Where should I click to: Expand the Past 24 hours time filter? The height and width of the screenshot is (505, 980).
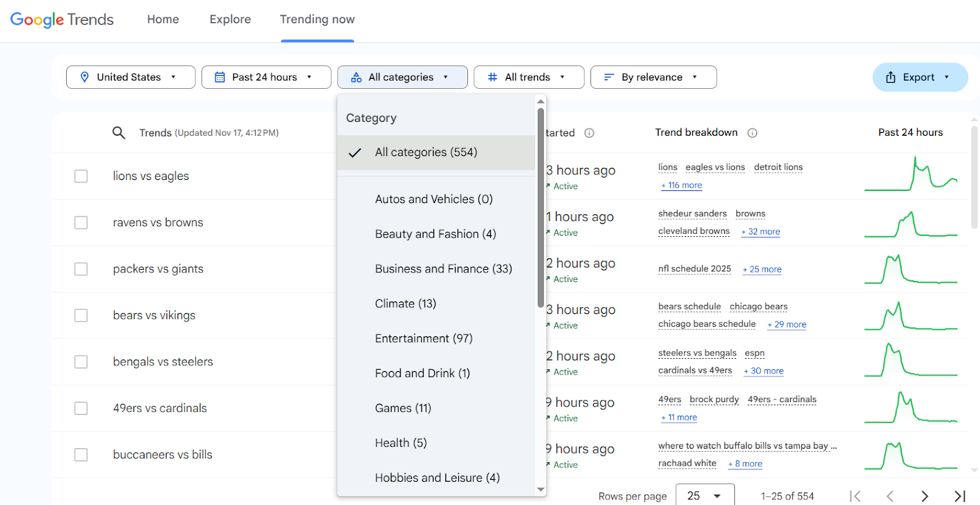(266, 77)
